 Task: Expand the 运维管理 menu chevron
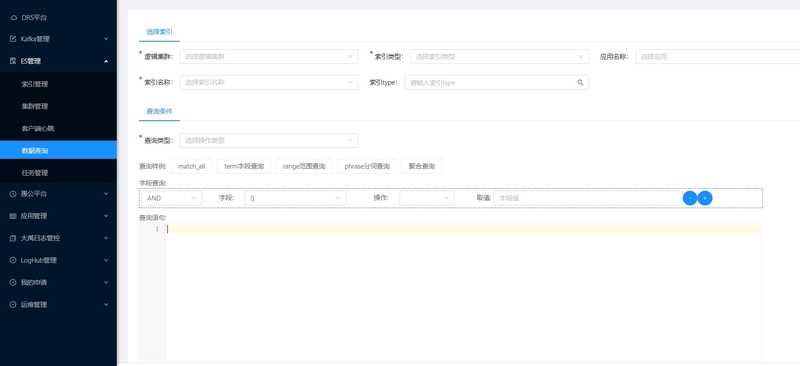(x=106, y=305)
